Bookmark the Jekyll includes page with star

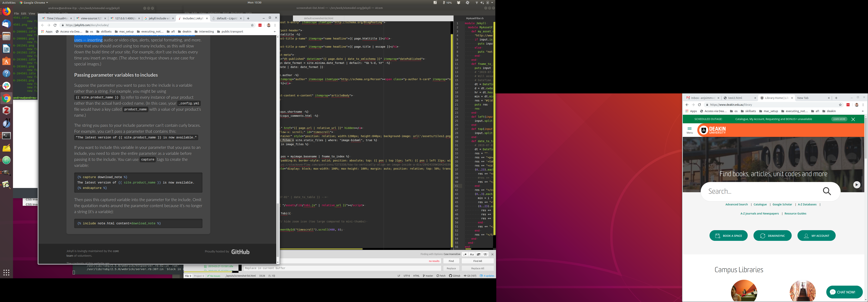(x=252, y=25)
